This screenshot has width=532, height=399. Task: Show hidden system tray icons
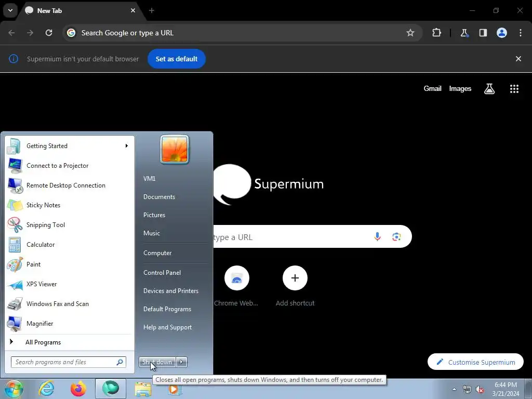coord(454,389)
